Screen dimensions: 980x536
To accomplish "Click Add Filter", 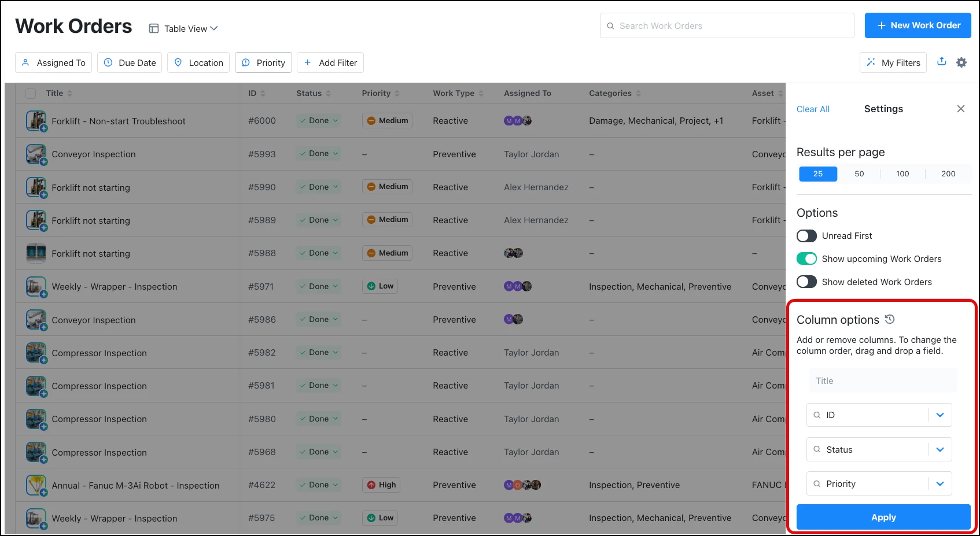I will tap(330, 62).
